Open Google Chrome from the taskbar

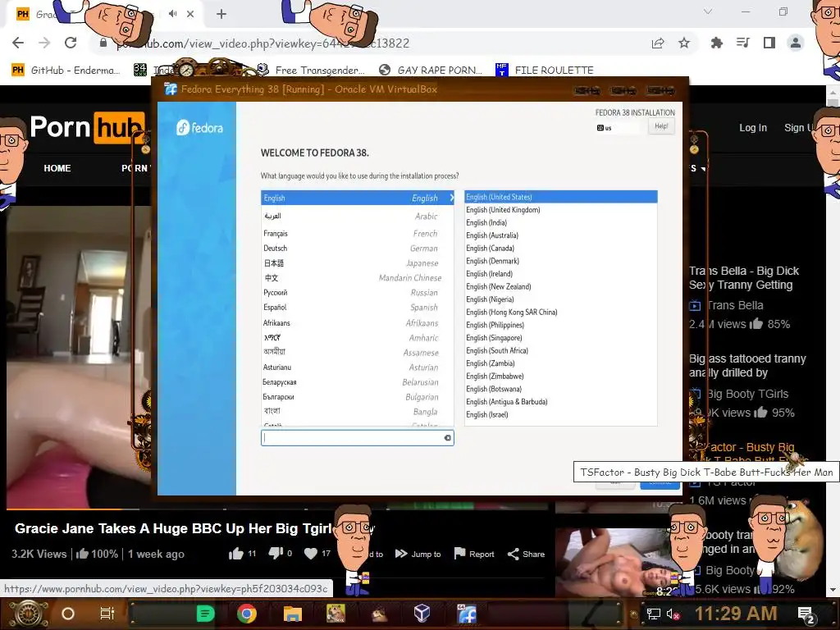click(246, 614)
